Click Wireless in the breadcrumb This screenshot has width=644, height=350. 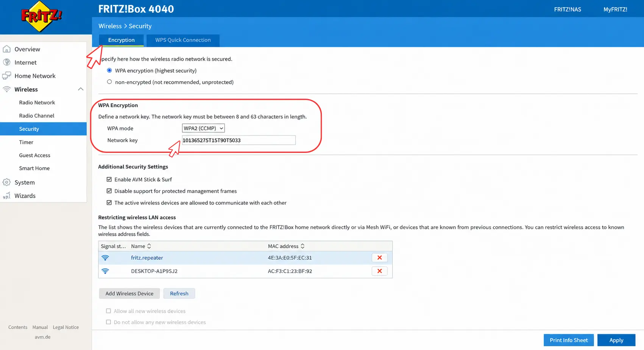point(110,26)
